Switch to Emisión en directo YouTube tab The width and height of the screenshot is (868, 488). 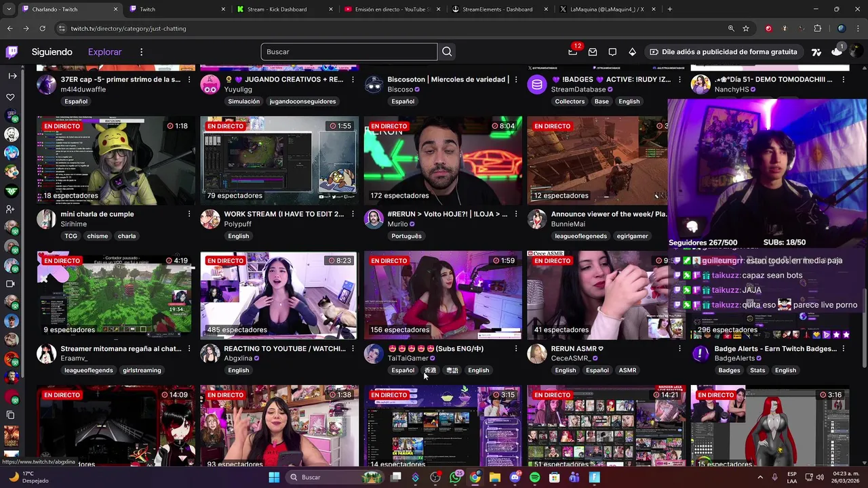393,9
